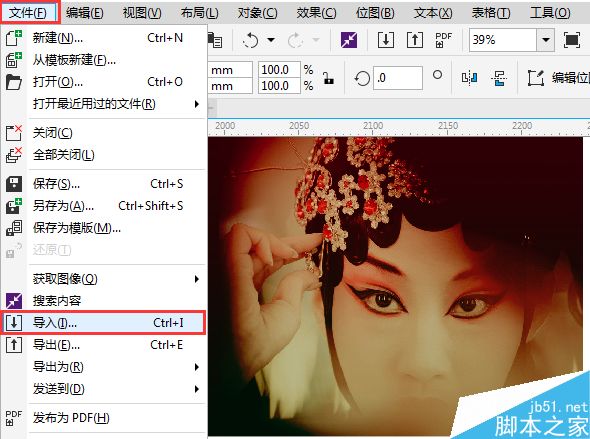This screenshot has width=590, height=439.
Task: Click the template icon beside 保存为模版
Action: pyautogui.click(x=14, y=228)
